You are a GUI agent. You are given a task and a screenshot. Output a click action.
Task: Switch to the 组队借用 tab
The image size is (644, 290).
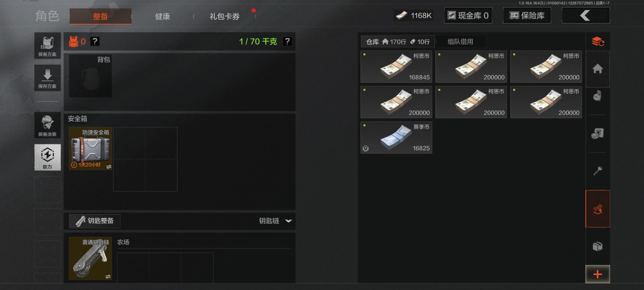point(460,42)
